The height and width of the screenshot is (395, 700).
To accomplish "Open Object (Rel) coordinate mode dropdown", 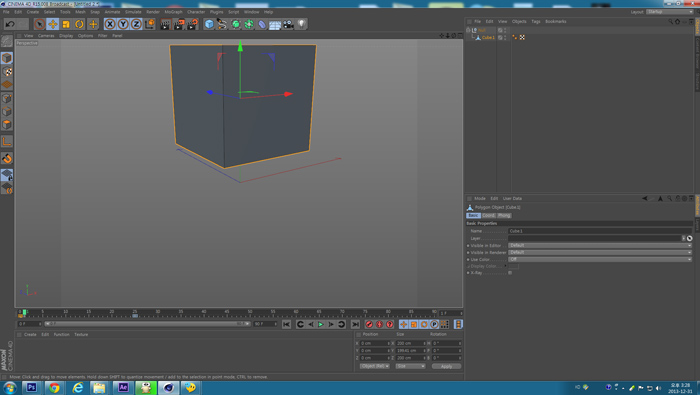I will tap(374, 366).
